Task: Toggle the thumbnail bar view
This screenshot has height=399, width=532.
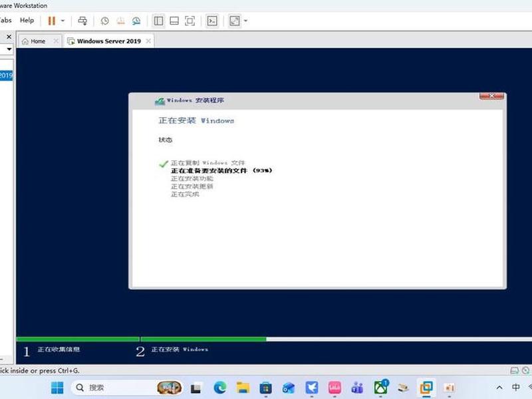Action: click(x=174, y=21)
